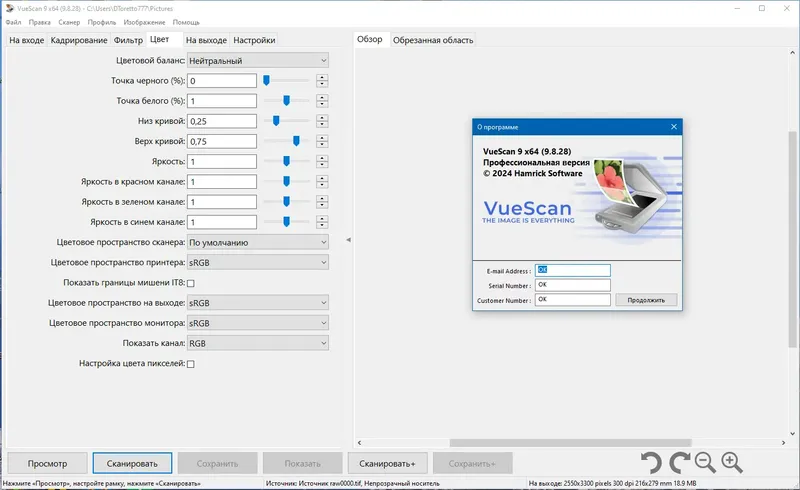
Task: Click the Просмотр button
Action: [x=47, y=463]
